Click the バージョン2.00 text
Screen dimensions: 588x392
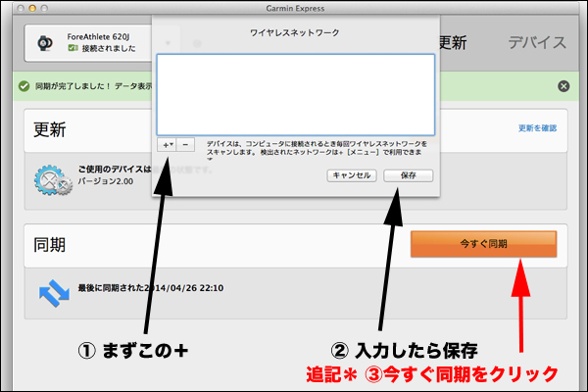point(106,181)
